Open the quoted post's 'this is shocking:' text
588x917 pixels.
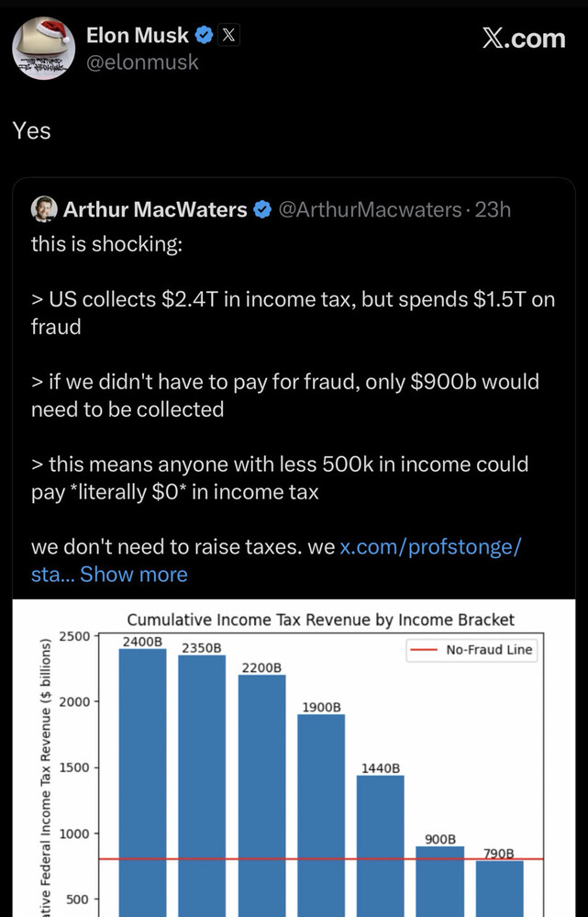click(x=107, y=244)
